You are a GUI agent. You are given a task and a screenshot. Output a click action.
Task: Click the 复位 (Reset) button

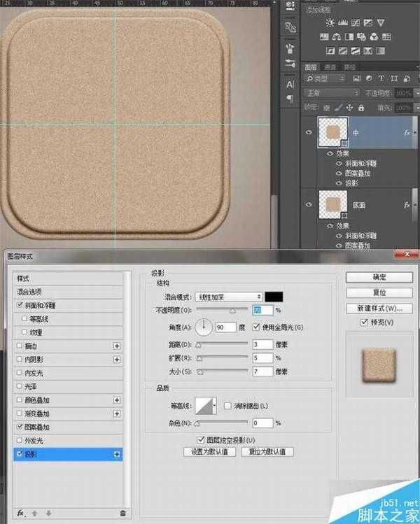379,292
